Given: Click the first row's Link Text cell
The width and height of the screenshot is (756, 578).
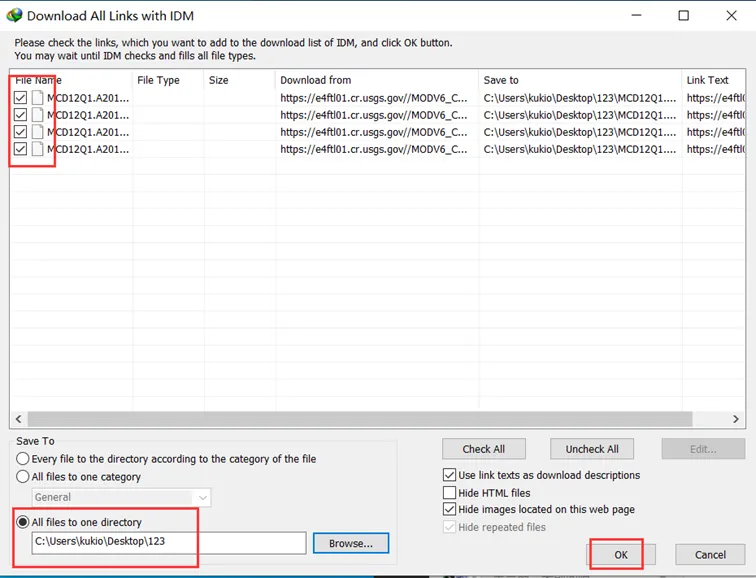Looking at the screenshot, I should tap(716, 98).
